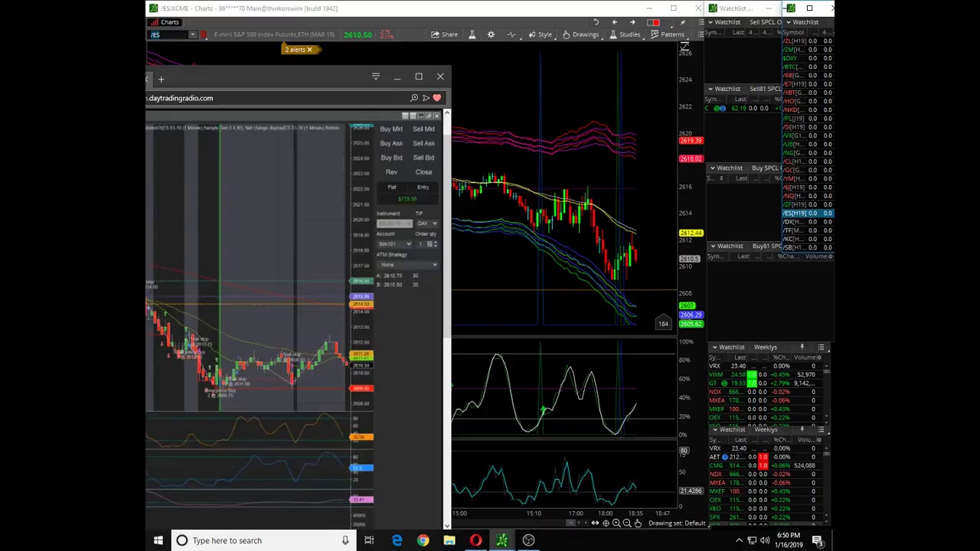The height and width of the screenshot is (551, 980).
Task: Click the browser menu lines icon
Action: [375, 77]
